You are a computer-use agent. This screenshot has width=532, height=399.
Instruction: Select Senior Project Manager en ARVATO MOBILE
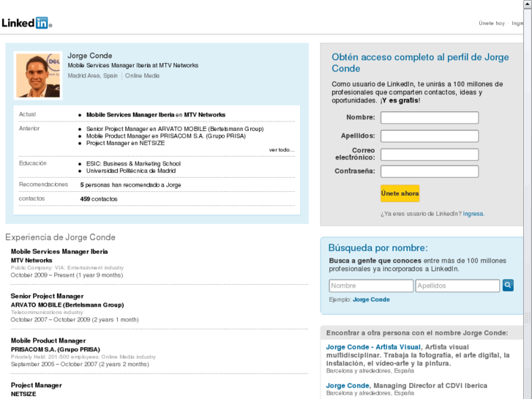point(175,129)
